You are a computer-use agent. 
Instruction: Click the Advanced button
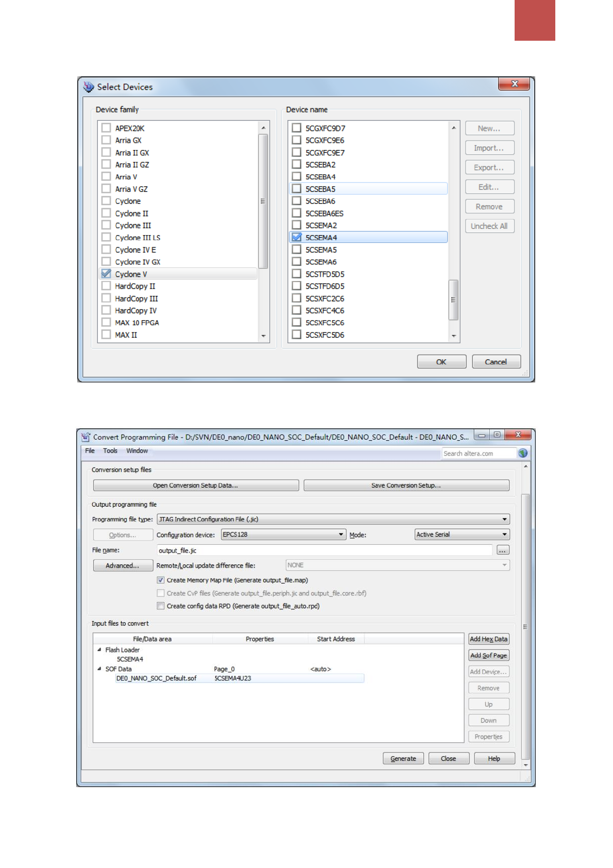(x=123, y=565)
